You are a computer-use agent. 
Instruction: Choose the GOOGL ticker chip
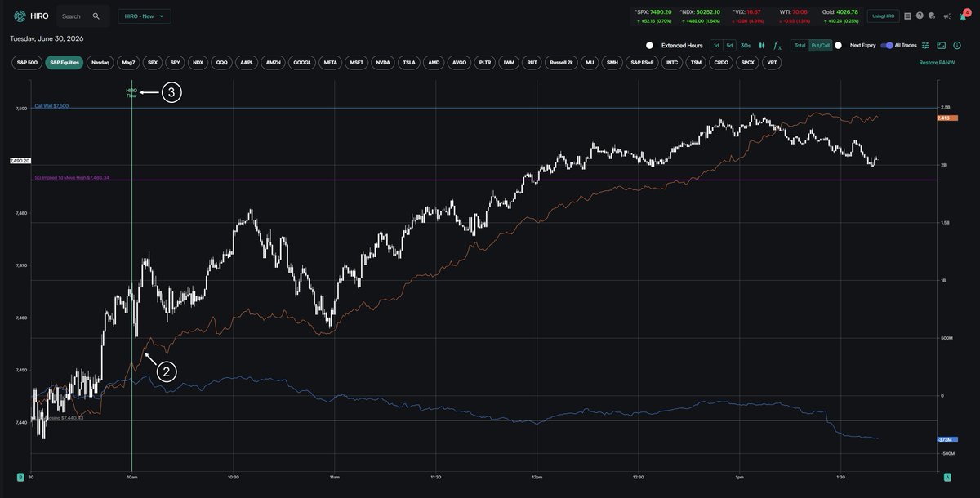pos(302,62)
